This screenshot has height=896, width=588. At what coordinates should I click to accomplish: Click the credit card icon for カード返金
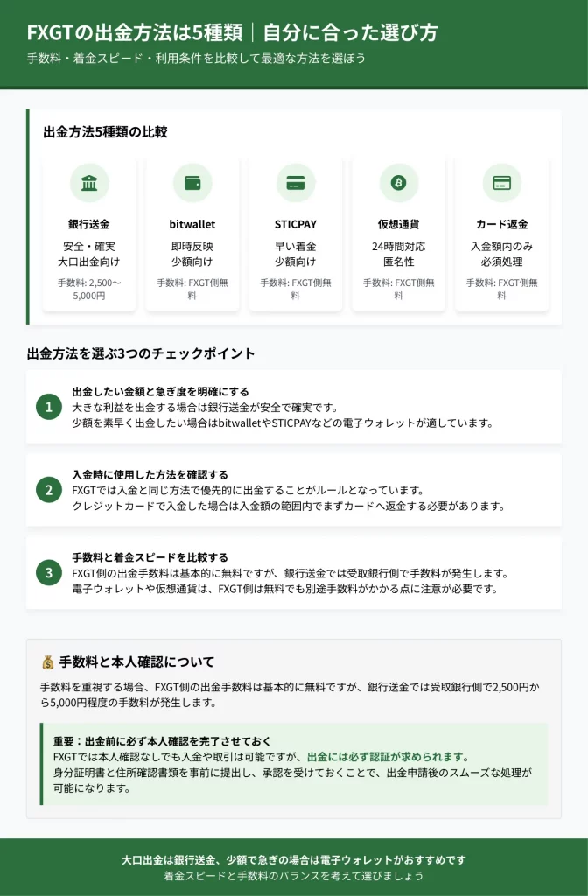click(501, 183)
